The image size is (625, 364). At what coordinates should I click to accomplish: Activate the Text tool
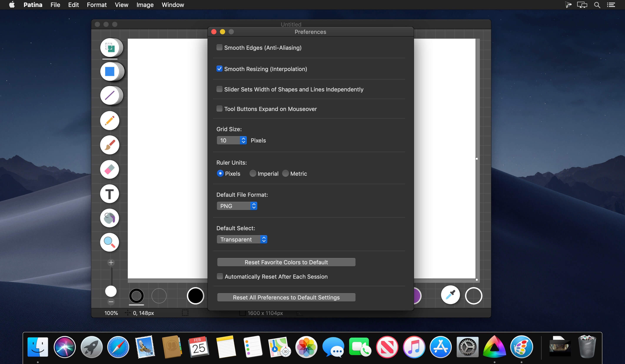109,194
